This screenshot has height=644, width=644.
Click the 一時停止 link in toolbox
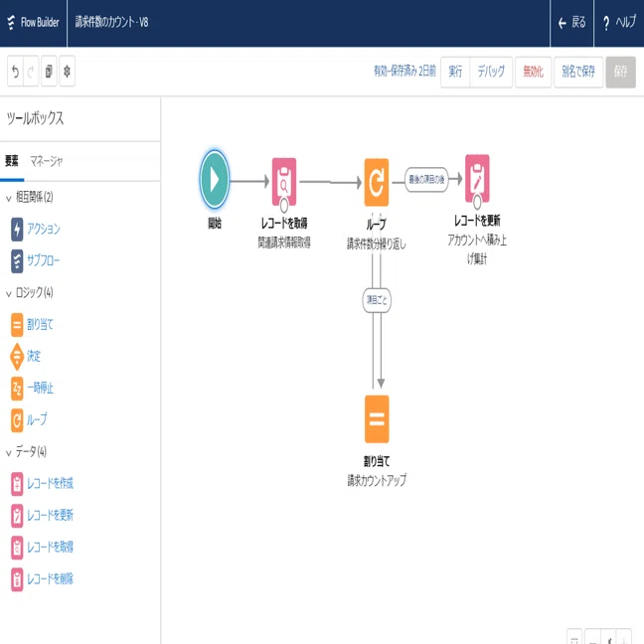point(40,388)
